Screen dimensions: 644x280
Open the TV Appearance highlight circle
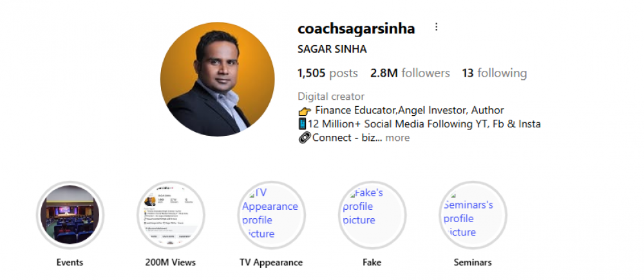[270, 215]
